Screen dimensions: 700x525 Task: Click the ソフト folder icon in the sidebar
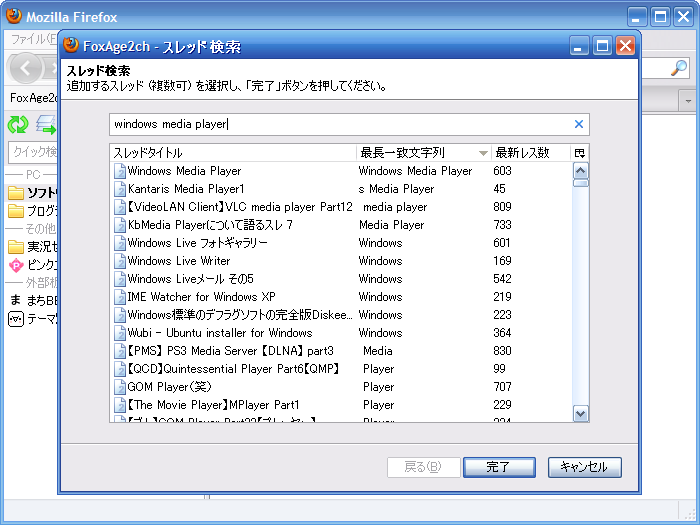[16, 193]
